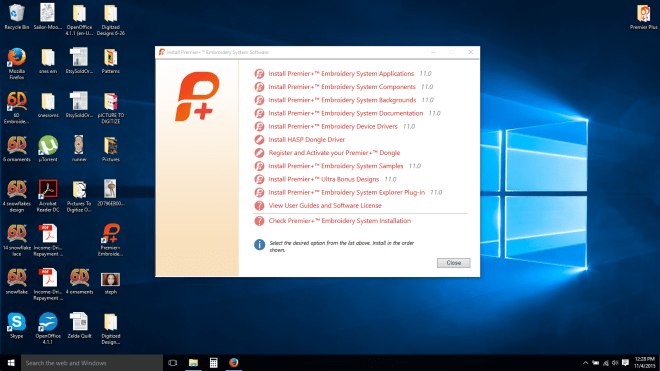This screenshot has width=660, height=371.
Task: Open the 6D Embroidery desktop shortcut
Action: tap(17, 107)
